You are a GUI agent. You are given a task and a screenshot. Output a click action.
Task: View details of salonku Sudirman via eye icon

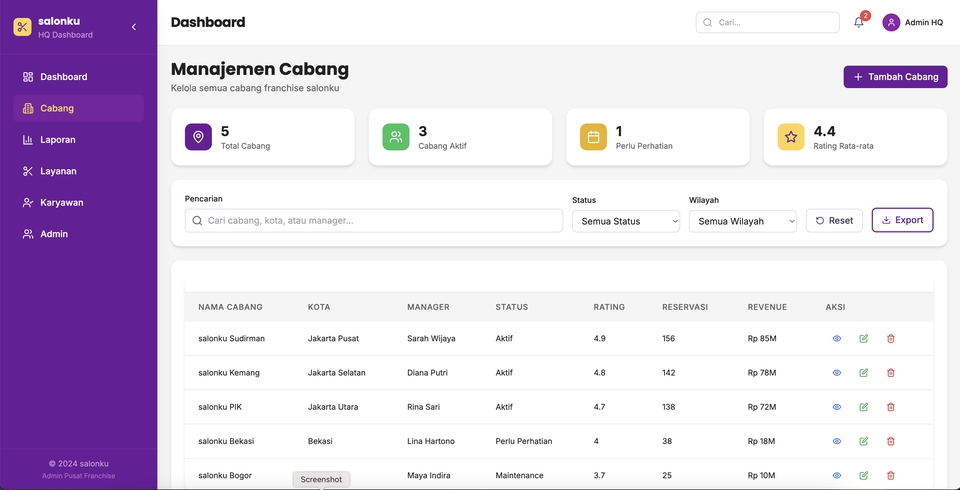pyautogui.click(x=837, y=338)
